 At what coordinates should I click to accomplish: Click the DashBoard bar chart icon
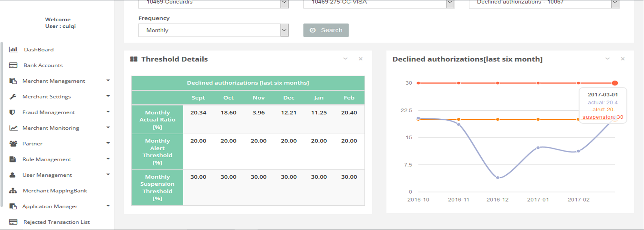[x=13, y=50]
